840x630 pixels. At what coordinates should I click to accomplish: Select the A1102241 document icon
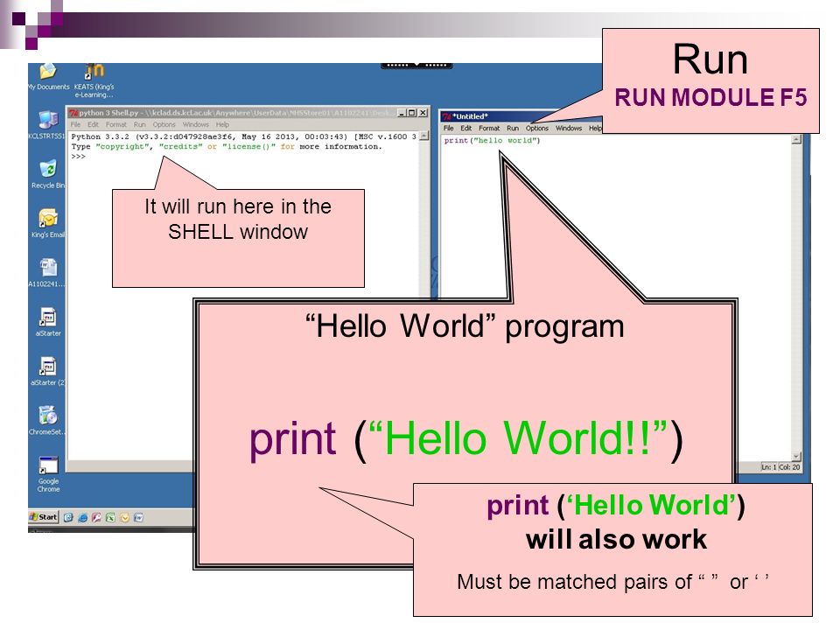47,272
